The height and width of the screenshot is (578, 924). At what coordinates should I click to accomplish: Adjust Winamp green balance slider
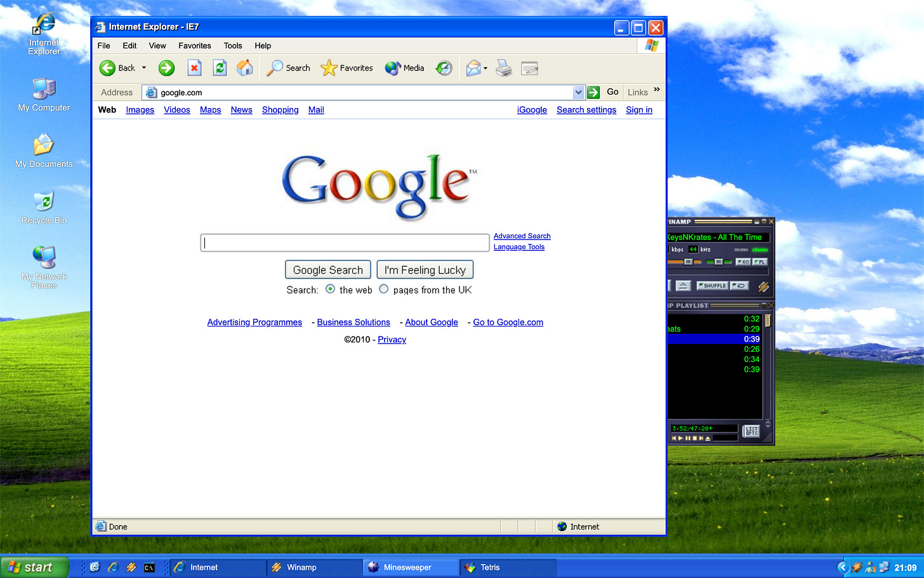(719, 262)
